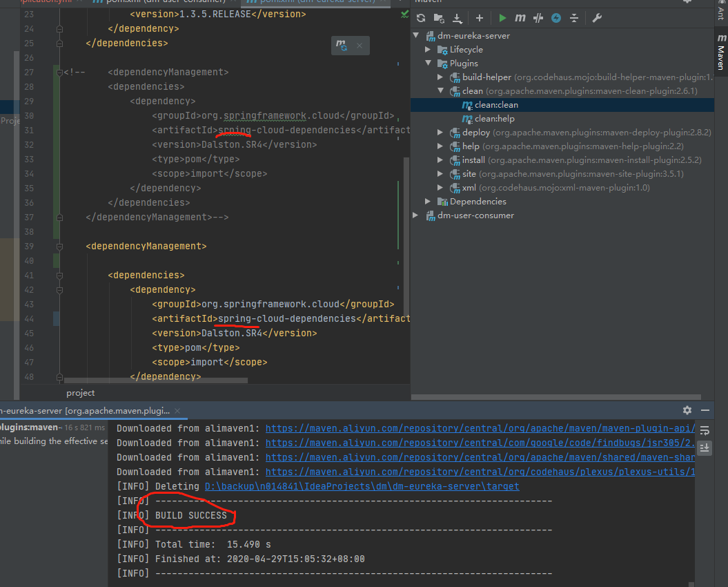Viewport: 728px width, 587px height.
Task: Select the dm-user-consumer project row
Action: 562,215
